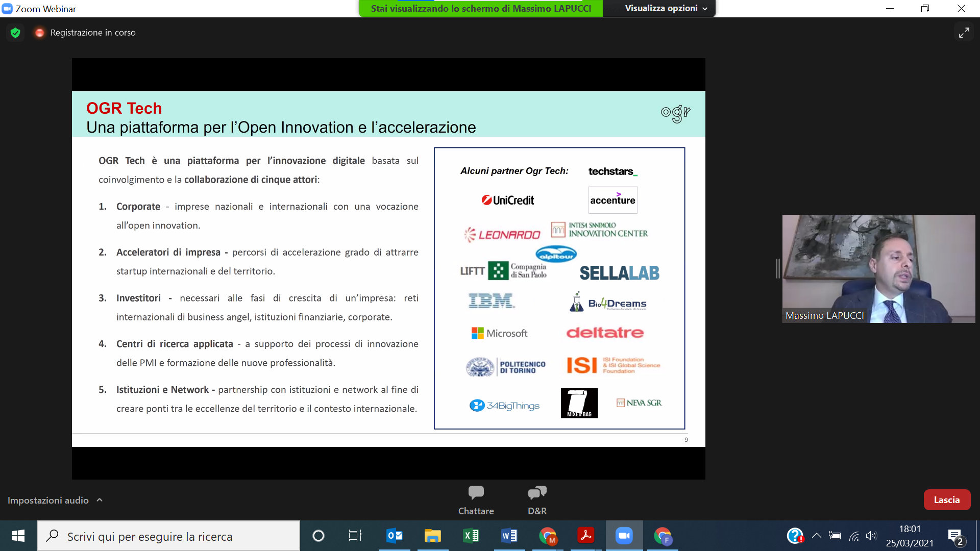Open the Chattare chat panel
The height and width of the screenshot is (551, 980).
[x=476, y=500]
